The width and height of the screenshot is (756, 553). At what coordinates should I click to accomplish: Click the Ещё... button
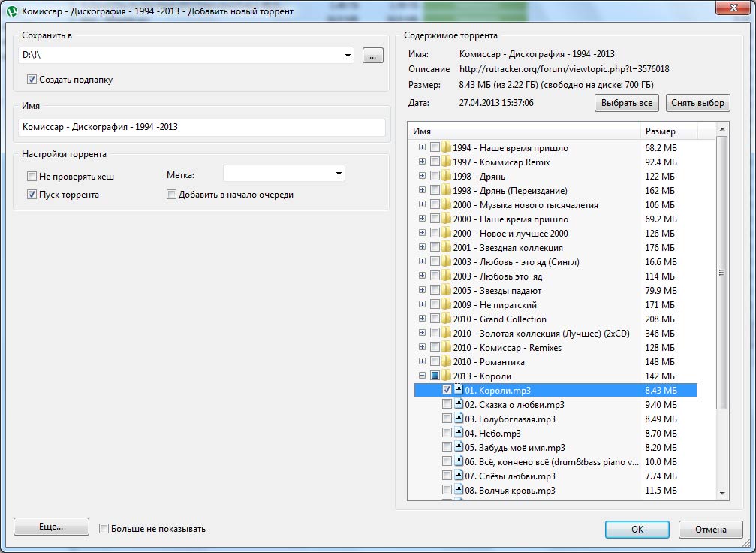tap(51, 527)
